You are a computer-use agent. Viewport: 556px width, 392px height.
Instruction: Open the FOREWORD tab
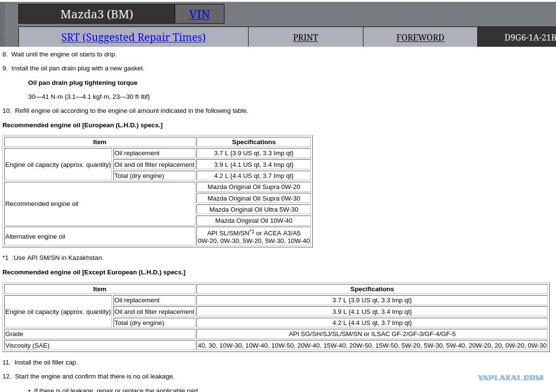click(x=420, y=38)
